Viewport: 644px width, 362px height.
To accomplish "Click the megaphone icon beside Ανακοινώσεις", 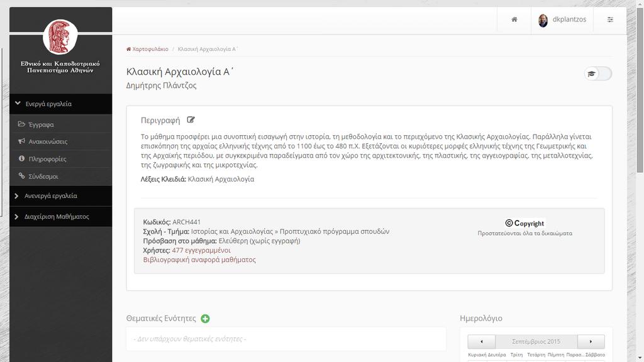I will coord(21,141).
